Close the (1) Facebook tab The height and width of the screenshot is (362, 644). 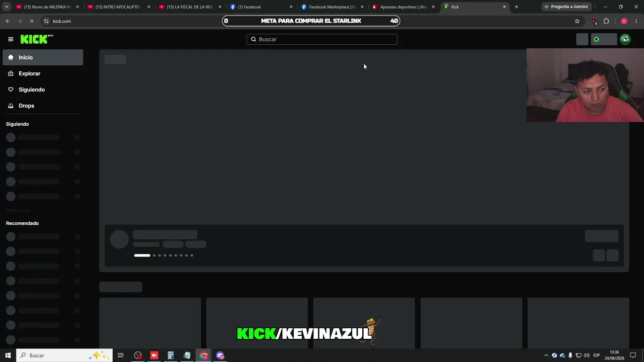coord(291,7)
